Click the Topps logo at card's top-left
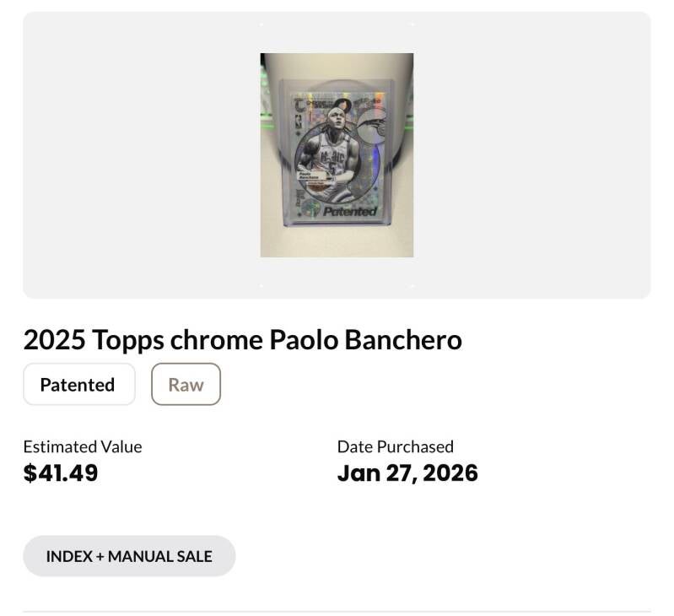 (x=299, y=105)
